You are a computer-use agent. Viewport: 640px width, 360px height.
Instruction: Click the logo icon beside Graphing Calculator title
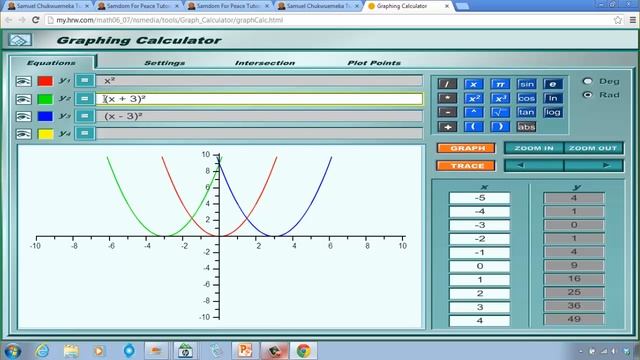[20, 40]
